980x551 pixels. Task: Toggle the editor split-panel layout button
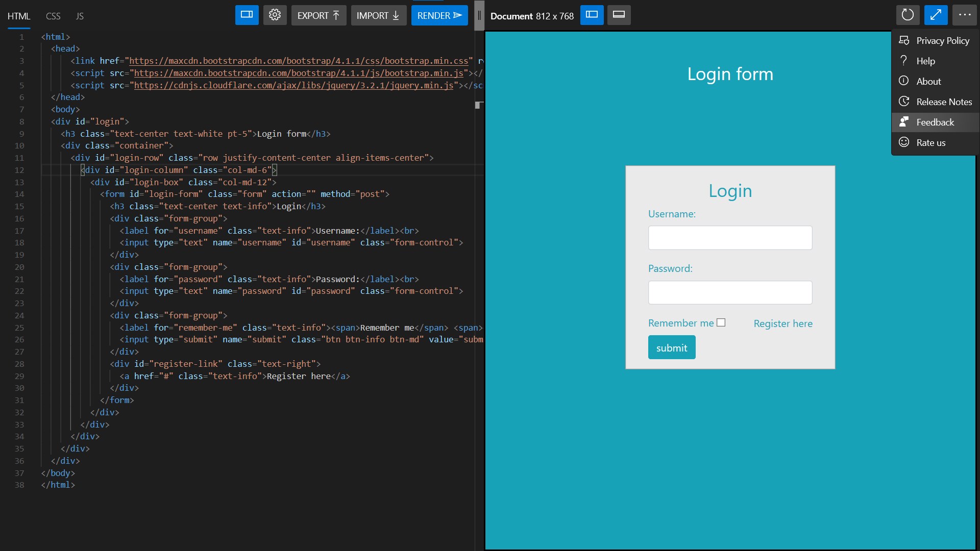(x=247, y=15)
